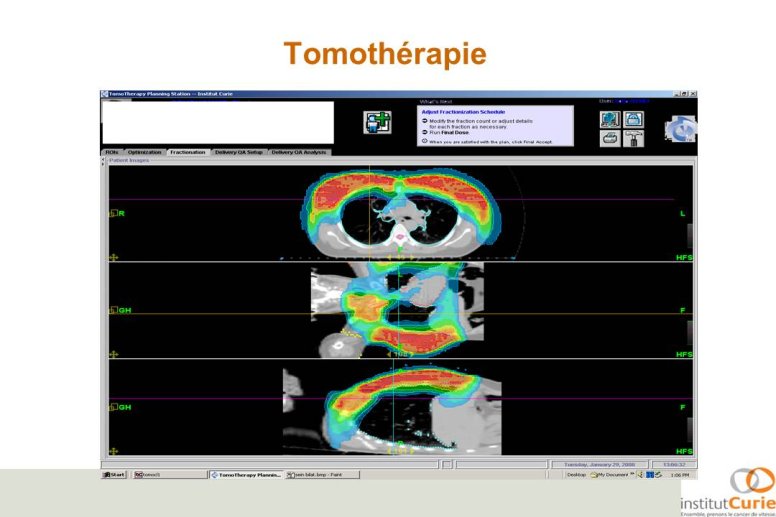776x517 pixels.
Task: Switch to the tomo taskbar item
Action: (x=169, y=474)
